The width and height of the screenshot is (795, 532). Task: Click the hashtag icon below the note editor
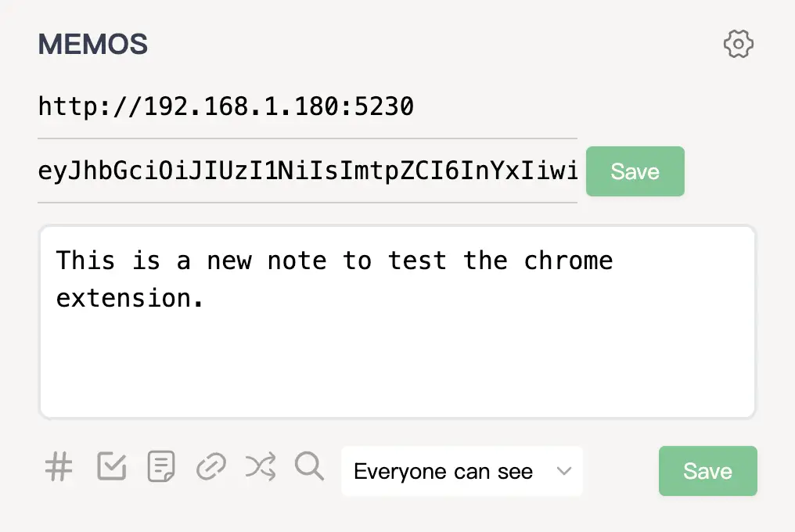(x=58, y=466)
